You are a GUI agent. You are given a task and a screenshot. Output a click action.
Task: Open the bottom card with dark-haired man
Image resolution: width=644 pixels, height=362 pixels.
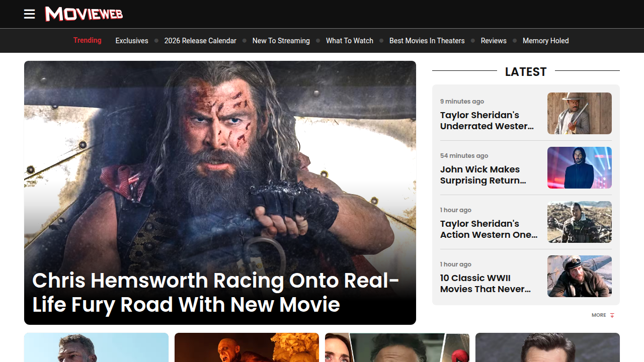pyautogui.click(x=547, y=347)
